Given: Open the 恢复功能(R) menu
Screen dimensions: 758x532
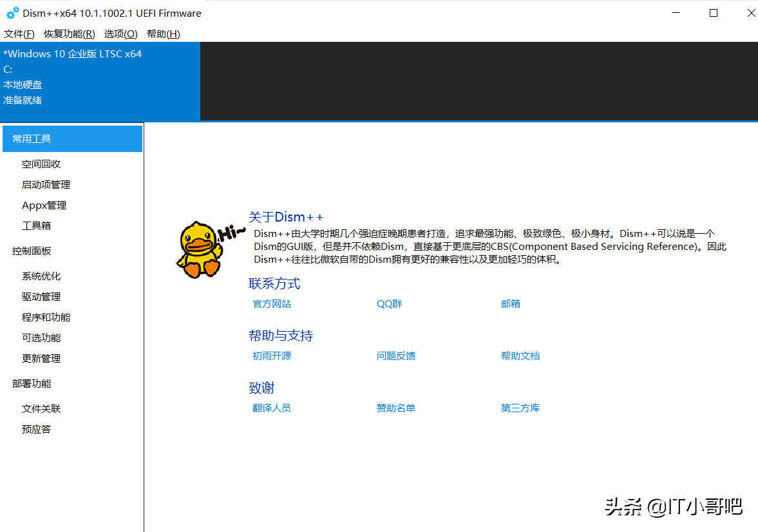Looking at the screenshot, I should tap(69, 34).
